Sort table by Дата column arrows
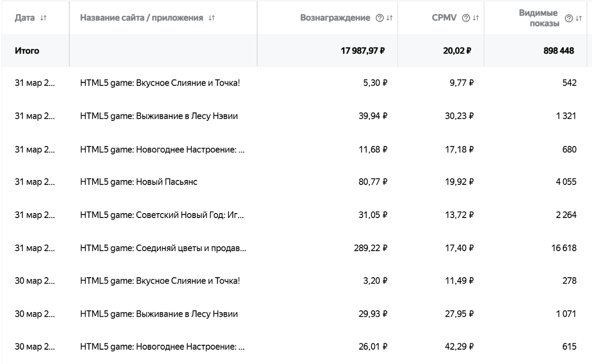This screenshot has width=592, height=364. click(x=43, y=18)
